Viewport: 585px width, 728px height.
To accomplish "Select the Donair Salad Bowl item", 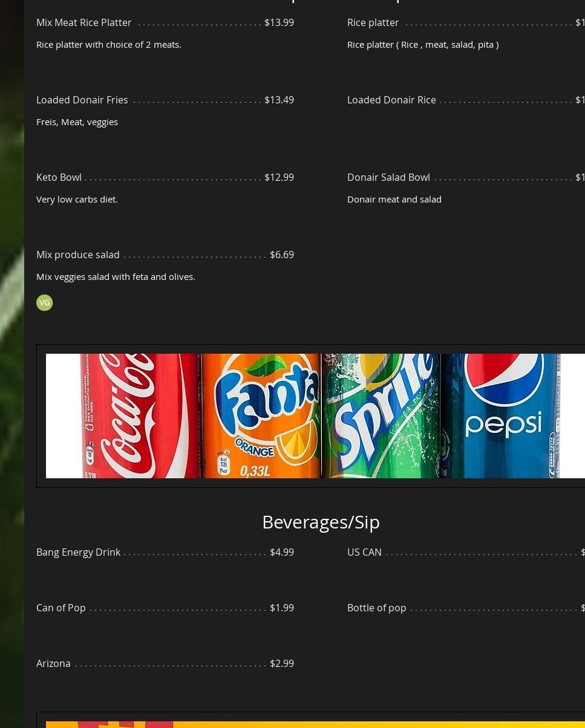I will [388, 177].
